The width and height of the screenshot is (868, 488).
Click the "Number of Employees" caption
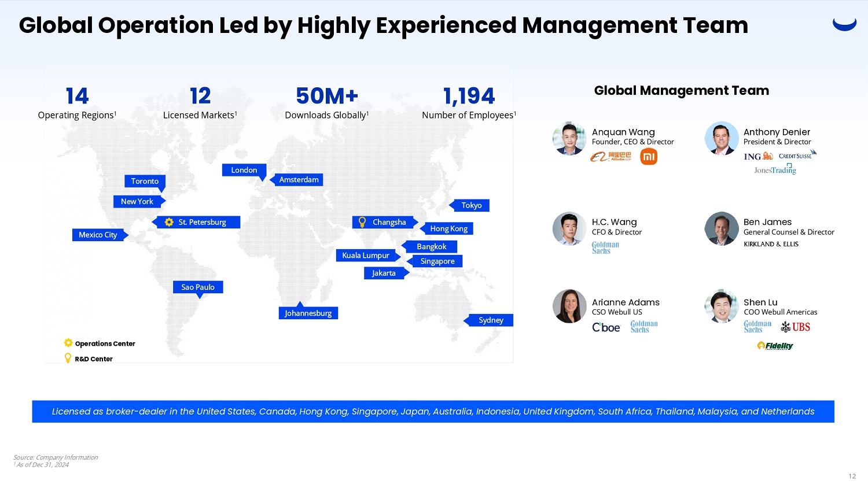tap(469, 115)
